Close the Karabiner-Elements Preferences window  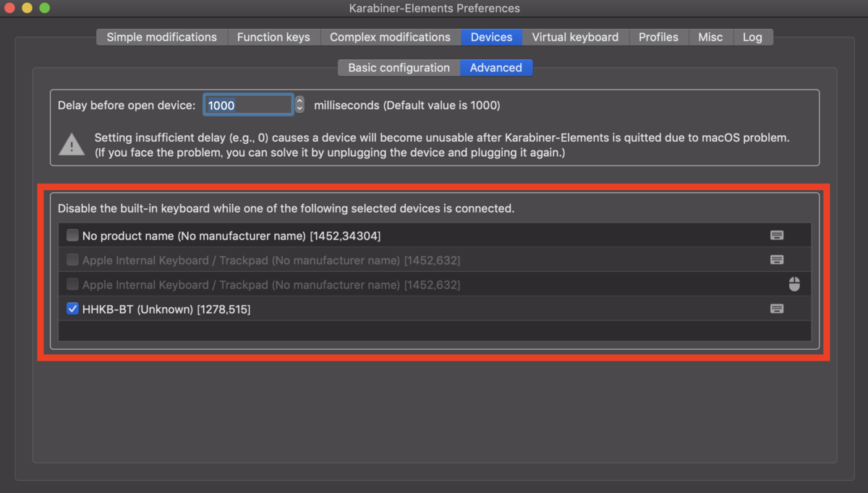click(x=10, y=8)
